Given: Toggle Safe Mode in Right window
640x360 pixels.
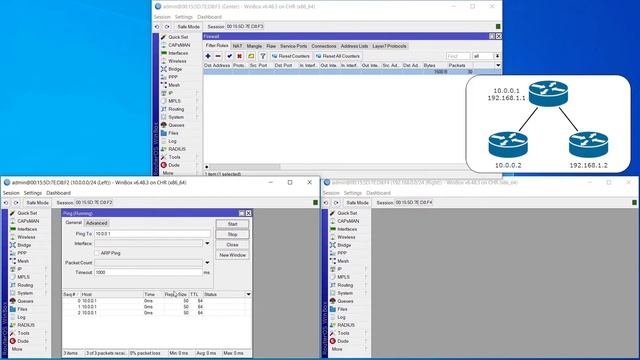Looking at the screenshot, I should click(357, 202).
